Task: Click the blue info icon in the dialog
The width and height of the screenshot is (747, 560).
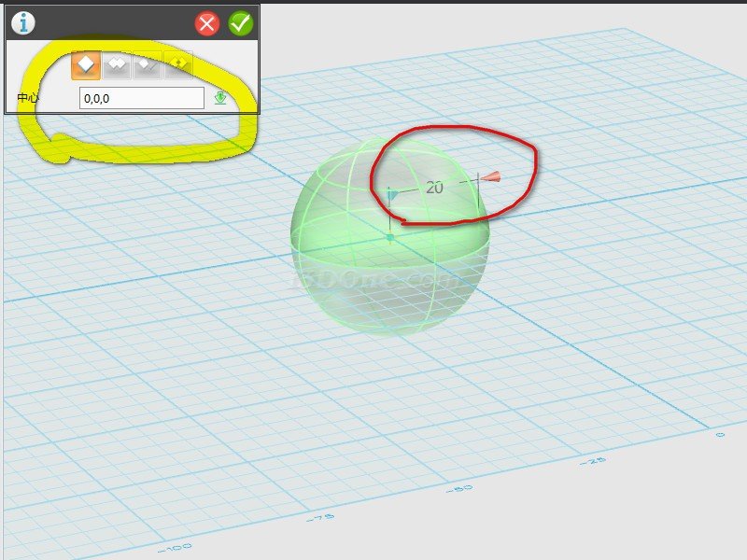Action: [21, 23]
